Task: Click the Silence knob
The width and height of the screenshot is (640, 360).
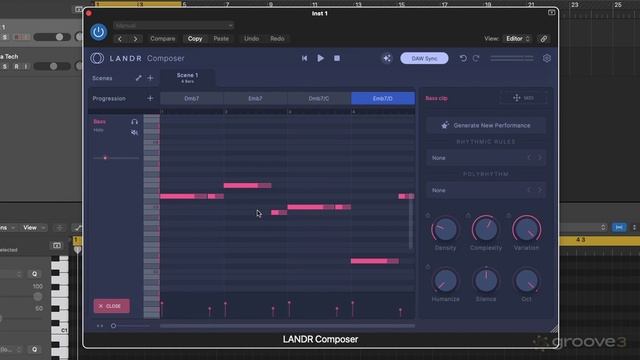Action: 486,281
